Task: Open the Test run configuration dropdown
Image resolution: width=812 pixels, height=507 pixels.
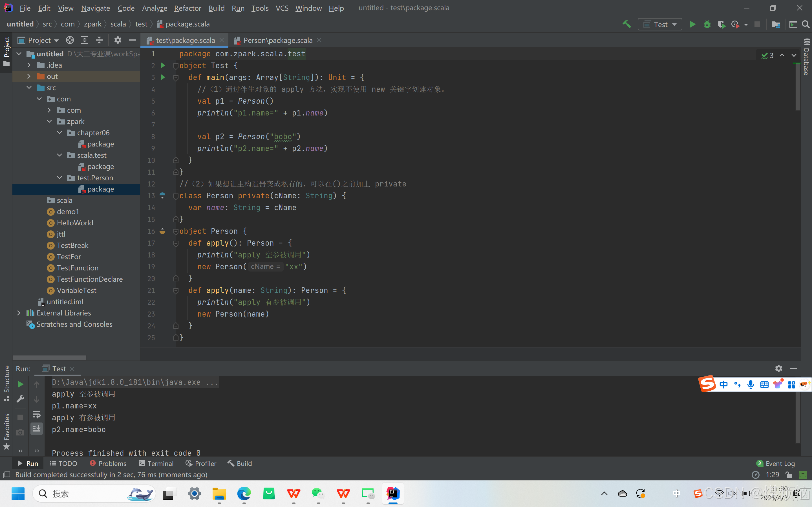Action: pyautogui.click(x=660, y=24)
